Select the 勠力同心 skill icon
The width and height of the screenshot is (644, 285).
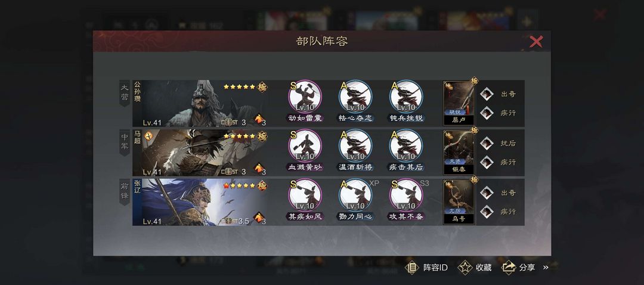click(355, 196)
